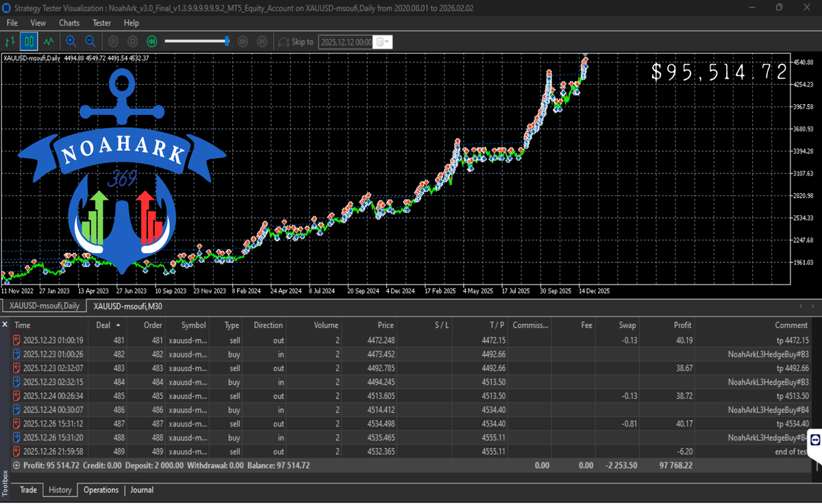
Task: Click buy deal icon for deal 482
Action: 17,354
